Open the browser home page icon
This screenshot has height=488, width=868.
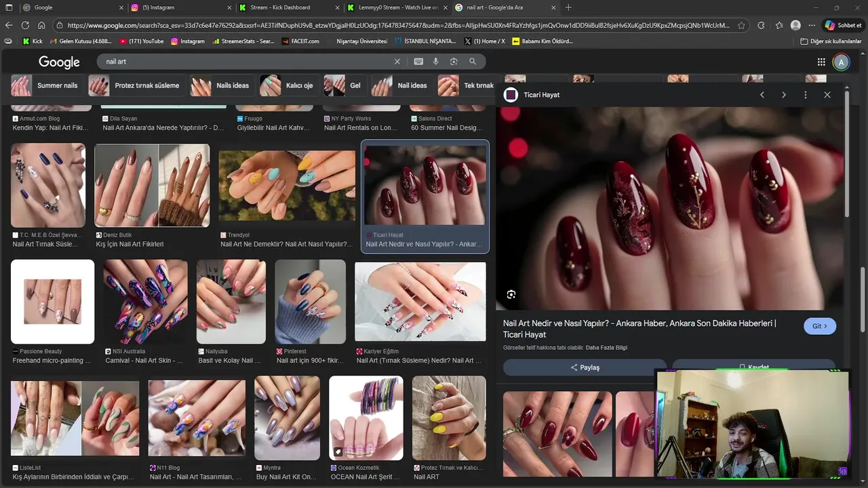(41, 25)
